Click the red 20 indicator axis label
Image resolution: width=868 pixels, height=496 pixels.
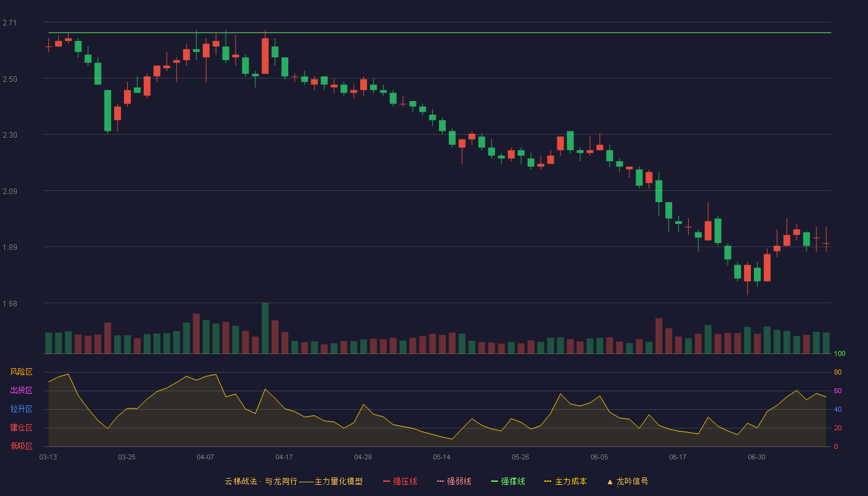tap(838, 428)
